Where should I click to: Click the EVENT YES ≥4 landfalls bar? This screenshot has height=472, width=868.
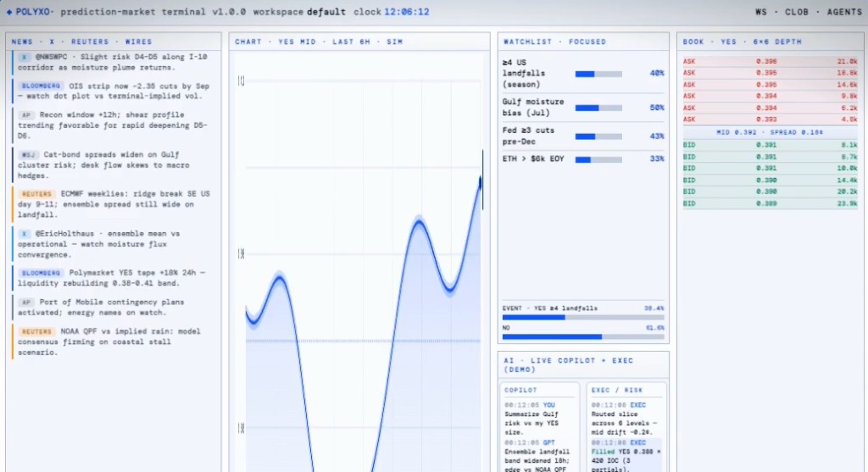point(583,318)
